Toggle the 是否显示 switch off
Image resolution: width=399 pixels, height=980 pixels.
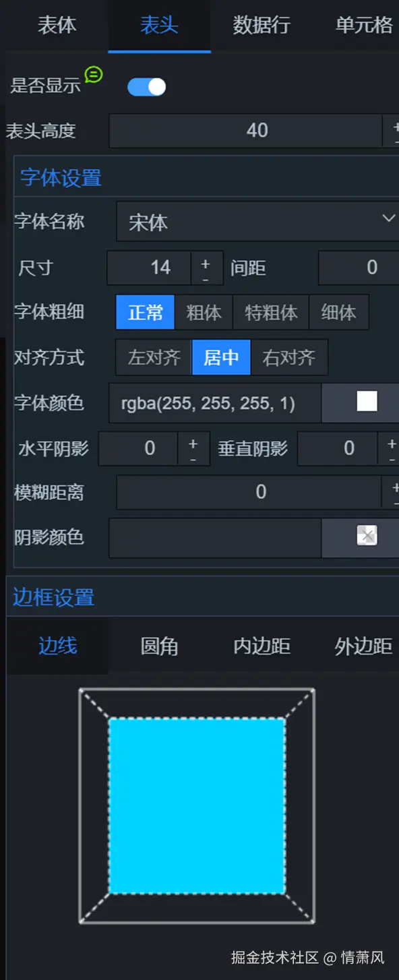coord(146,87)
